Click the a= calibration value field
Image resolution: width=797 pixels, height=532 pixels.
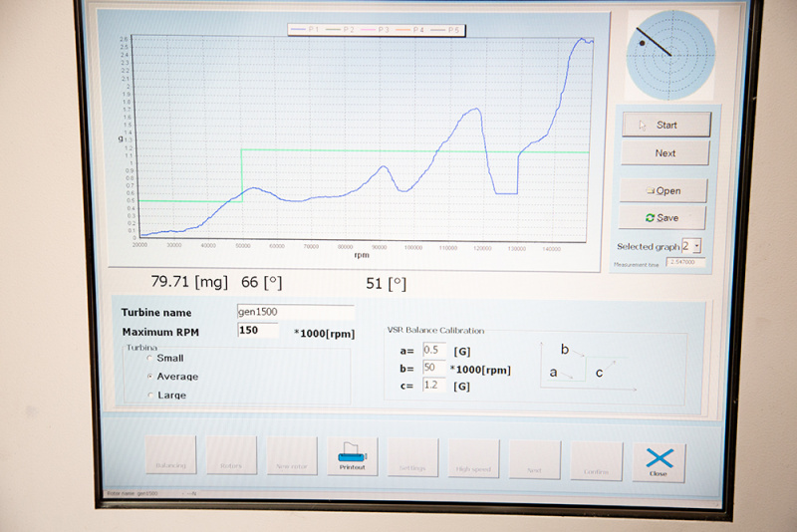click(434, 350)
